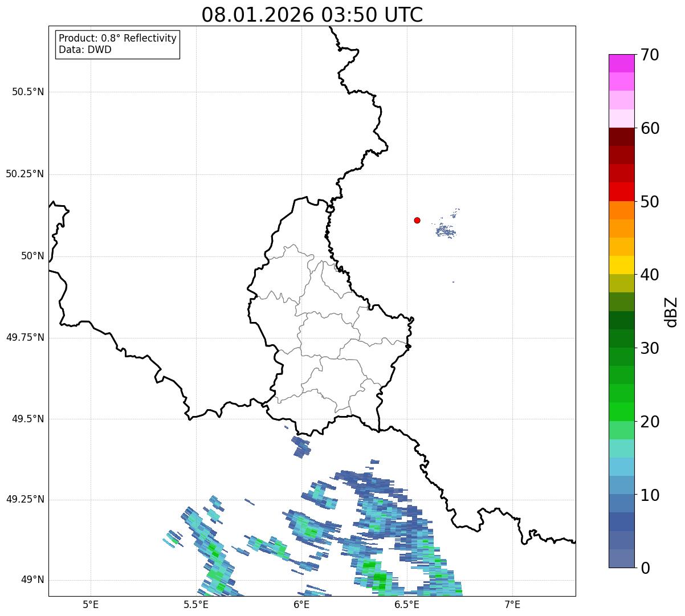685x616 pixels.
Task: Click the "50.5°N" latitude label
Action: point(28,92)
